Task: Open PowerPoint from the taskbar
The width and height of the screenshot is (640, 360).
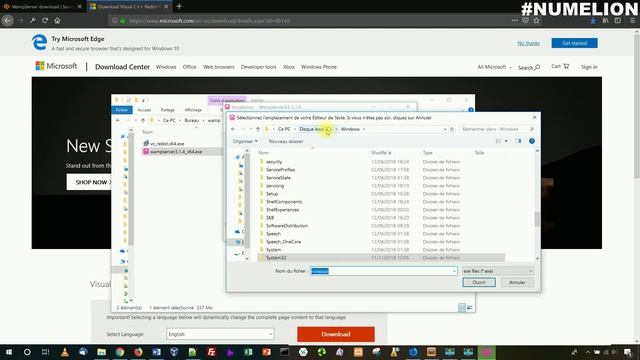Action: (267, 352)
